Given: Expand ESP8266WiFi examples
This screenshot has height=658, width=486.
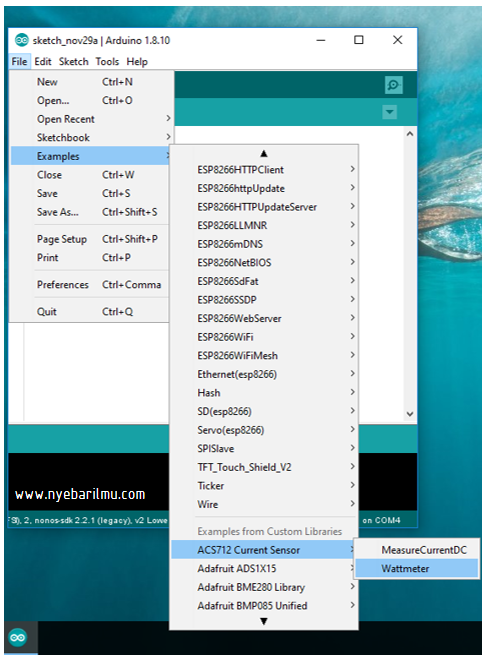Looking at the screenshot, I should [x=264, y=337].
